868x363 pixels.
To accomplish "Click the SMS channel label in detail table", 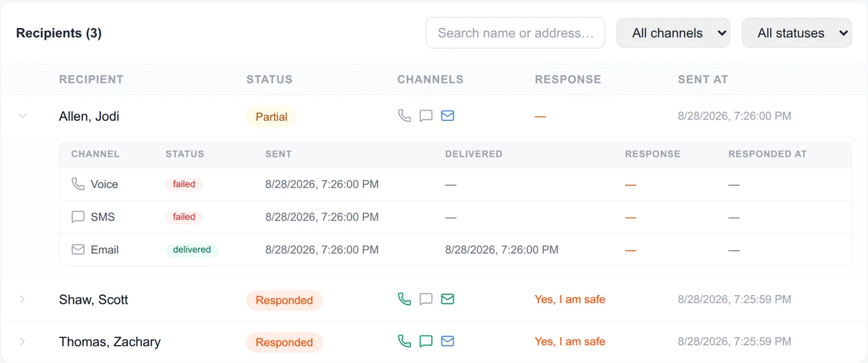I will [103, 217].
